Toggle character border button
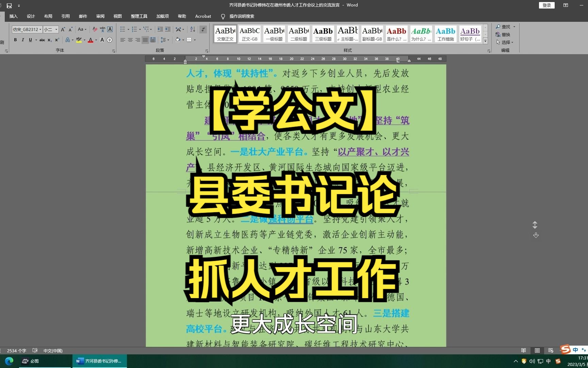This screenshot has height=368, width=588. pyautogui.click(x=110, y=29)
